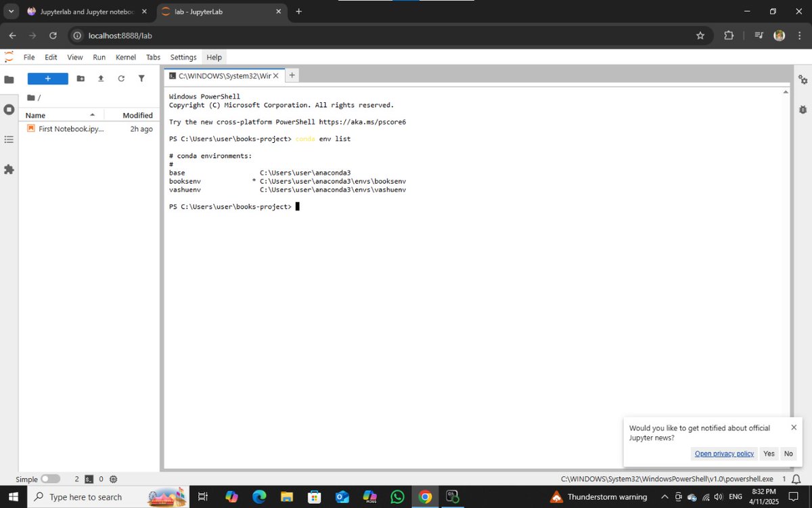The height and width of the screenshot is (508, 812).
Task: Click the terminal count icon in status bar
Action: pyautogui.click(x=89, y=479)
